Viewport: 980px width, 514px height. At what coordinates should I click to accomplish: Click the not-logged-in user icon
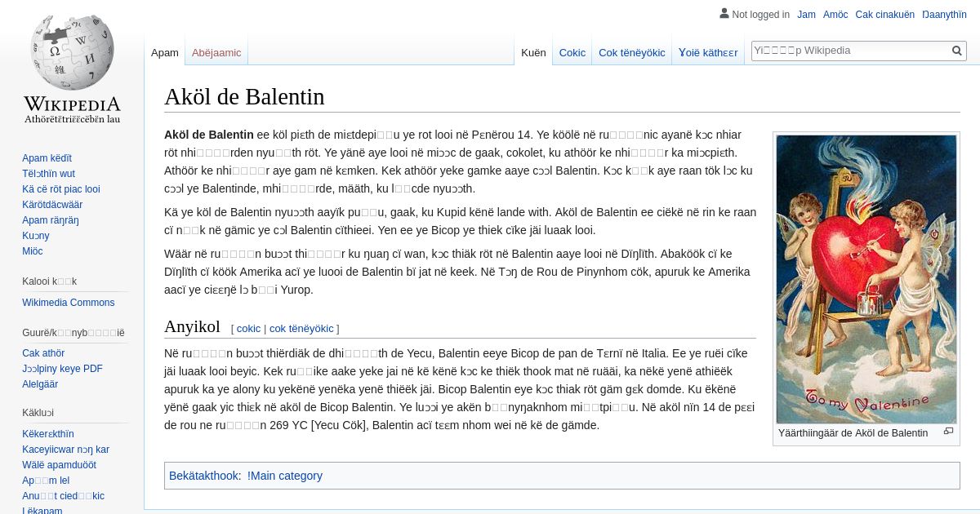coord(724,14)
